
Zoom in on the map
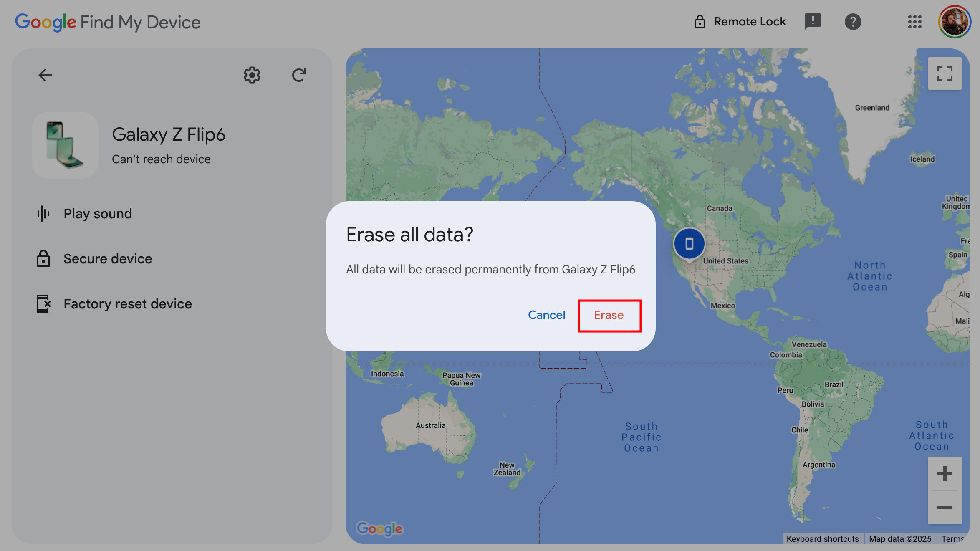[945, 473]
